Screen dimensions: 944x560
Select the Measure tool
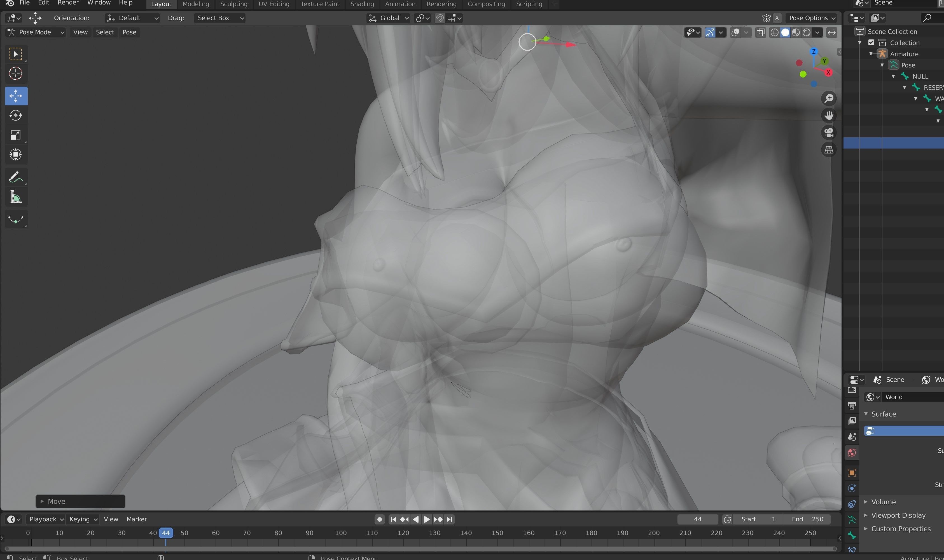pos(15,197)
